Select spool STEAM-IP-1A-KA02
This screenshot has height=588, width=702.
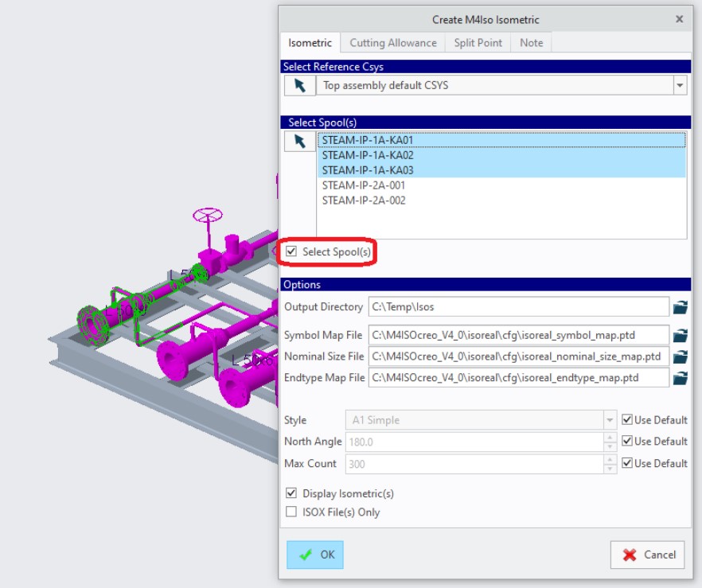(x=501, y=155)
